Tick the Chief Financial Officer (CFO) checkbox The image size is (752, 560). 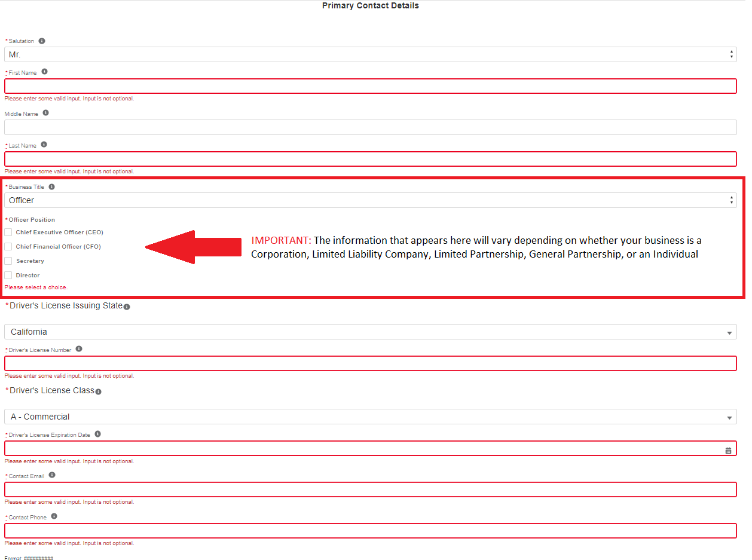[8, 246]
